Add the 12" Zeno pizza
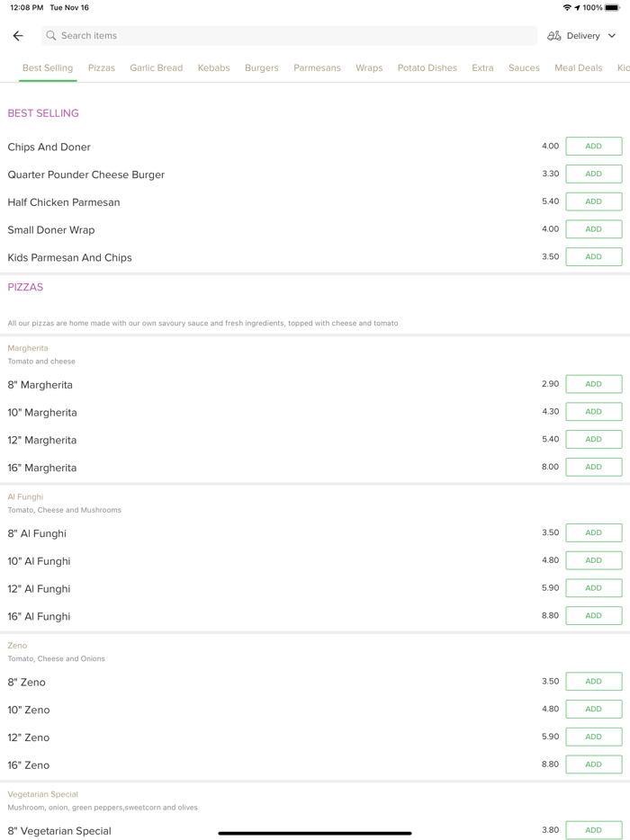Image resolution: width=630 pixels, height=840 pixels. pyautogui.click(x=593, y=737)
